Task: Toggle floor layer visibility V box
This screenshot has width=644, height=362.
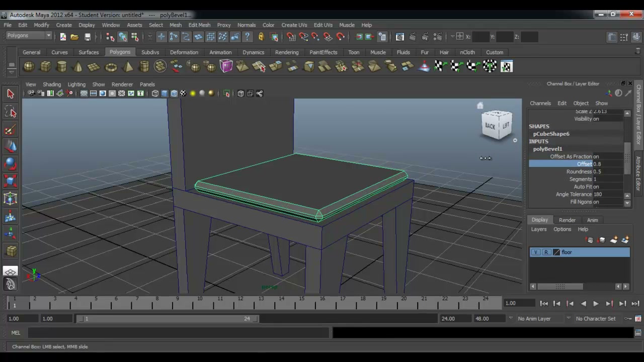Action: coord(536,252)
